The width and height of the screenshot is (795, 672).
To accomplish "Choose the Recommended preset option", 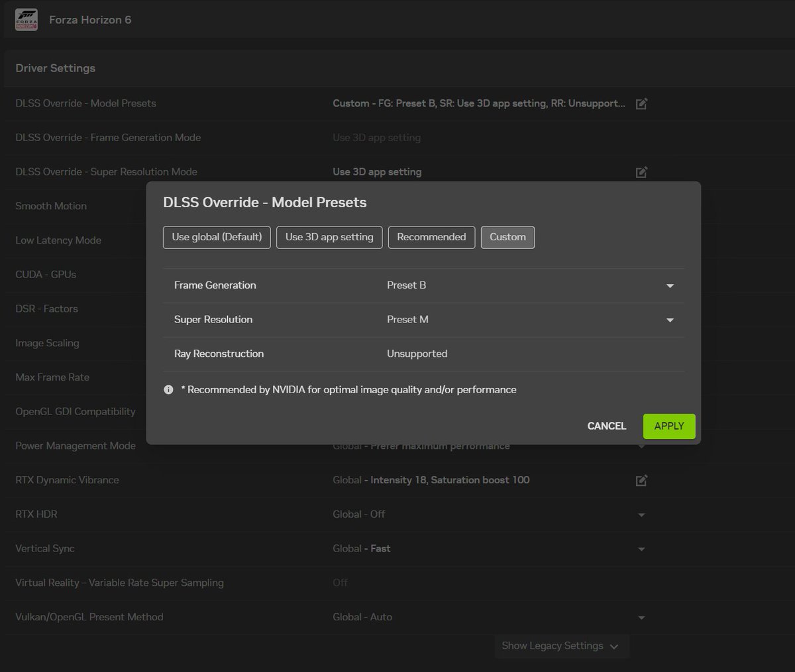I will pyautogui.click(x=431, y=237).
